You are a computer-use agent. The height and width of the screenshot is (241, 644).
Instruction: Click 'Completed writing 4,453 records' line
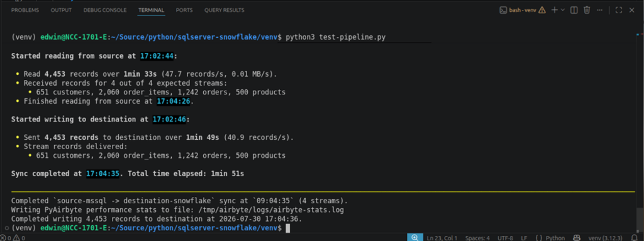[x=157, y=219]
